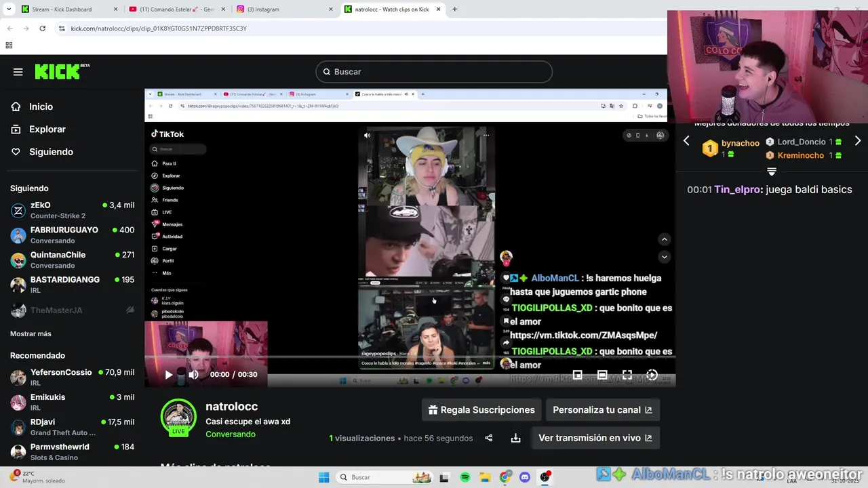Click natrolocc channel avatar
The width and height of the screenshot is (868, 488).
[x=178, y=418]
